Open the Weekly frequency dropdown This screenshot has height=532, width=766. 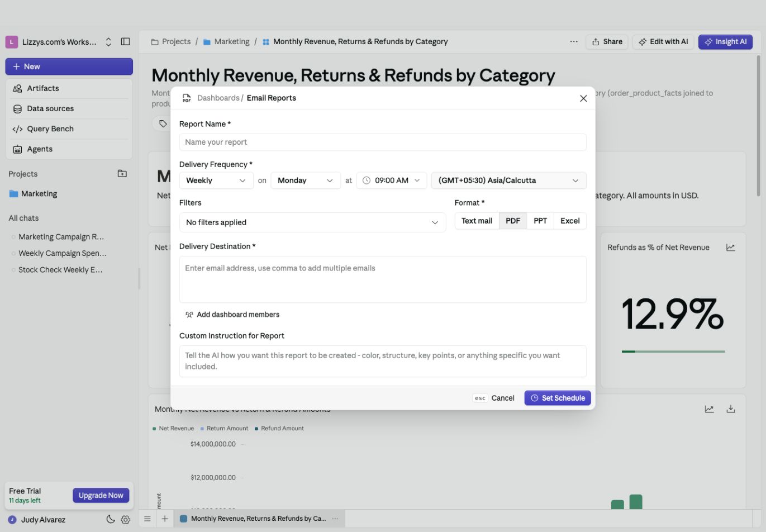[x=216, y=180]
